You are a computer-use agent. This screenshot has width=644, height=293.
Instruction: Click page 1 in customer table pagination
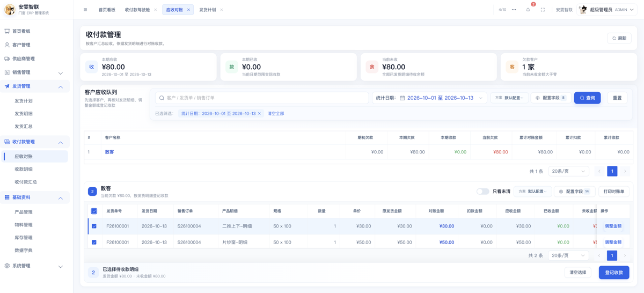tap(612, 171)
